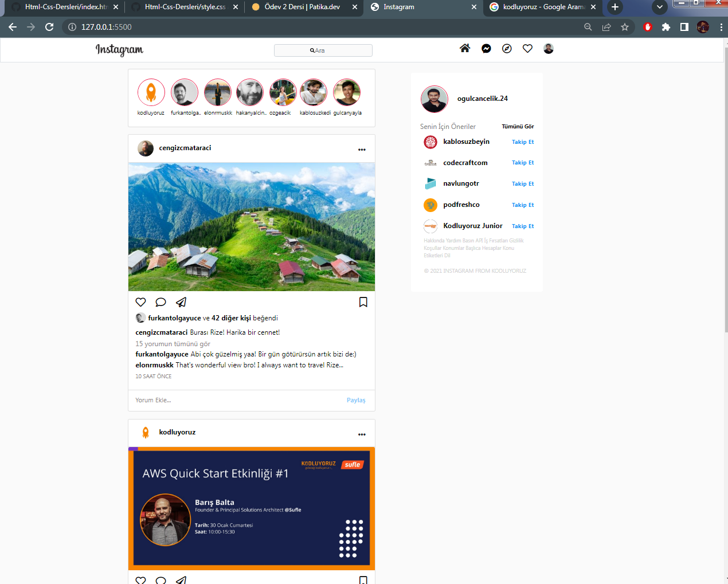Click Paylaş to post comment
Image resolution: width=728 pixels, height=584 pixels.
pos(356,400)
